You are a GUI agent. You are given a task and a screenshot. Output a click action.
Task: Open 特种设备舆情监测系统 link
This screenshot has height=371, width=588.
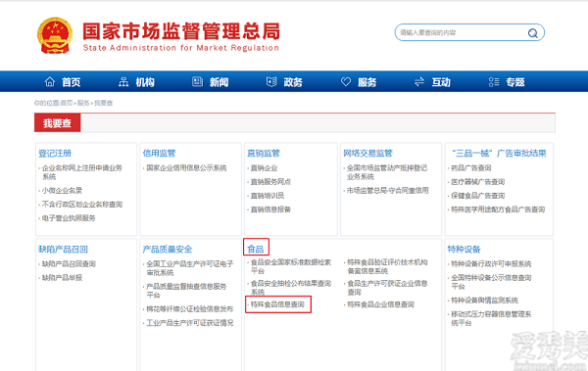484,301
